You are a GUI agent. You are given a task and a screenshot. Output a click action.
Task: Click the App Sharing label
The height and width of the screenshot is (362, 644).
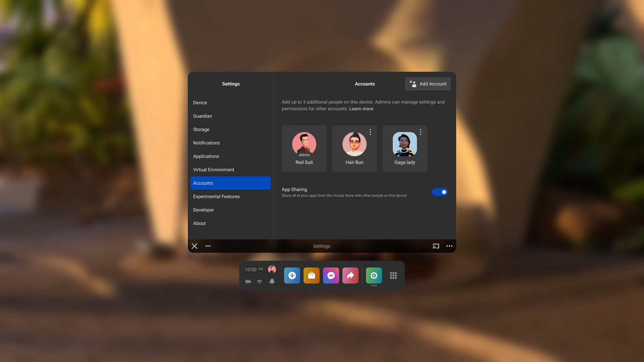(294, 189)
